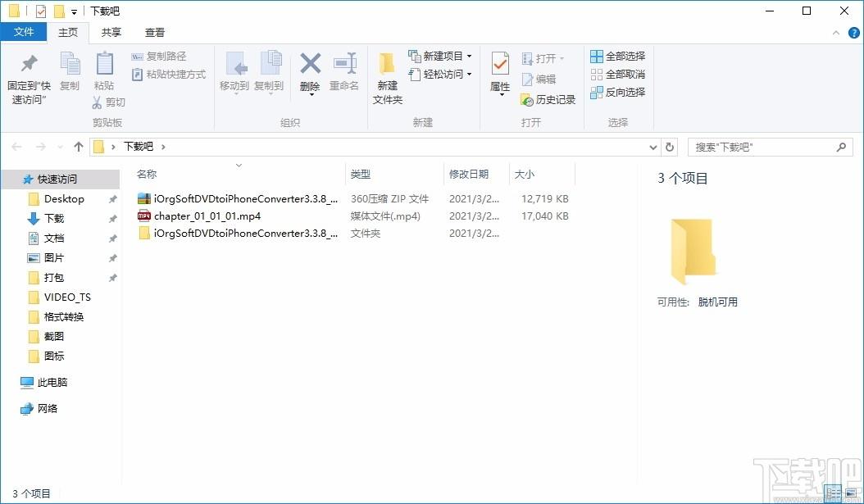
Task: Sort by the 名称 column header
Action: [147, 174]
